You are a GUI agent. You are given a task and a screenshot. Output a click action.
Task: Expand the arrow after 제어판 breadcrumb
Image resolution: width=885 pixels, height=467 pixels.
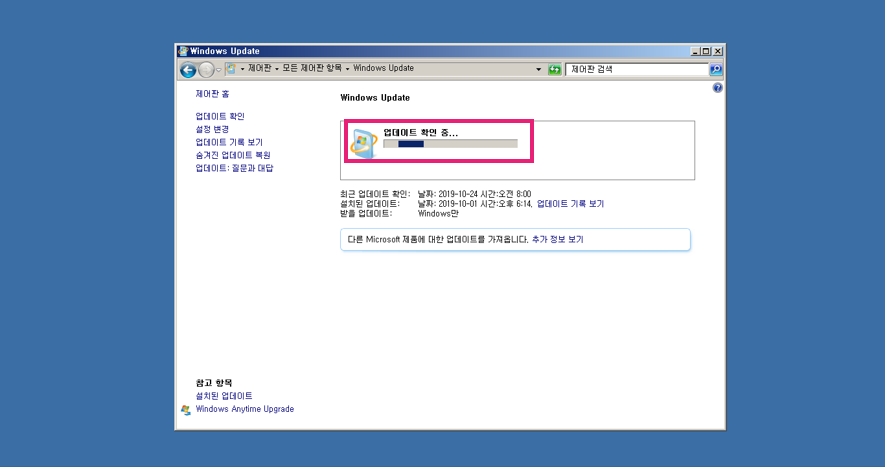(x=277, y=69)
